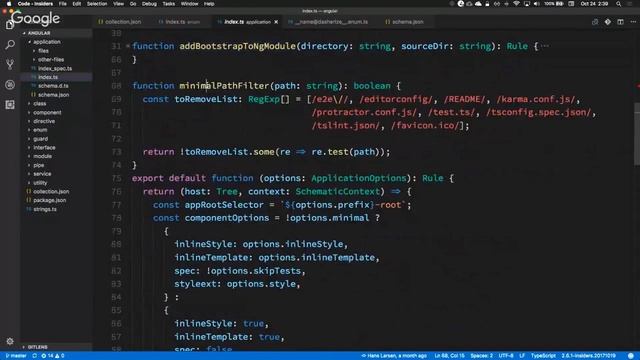Open Spotlight search in the menu bar

coord(619,4)
